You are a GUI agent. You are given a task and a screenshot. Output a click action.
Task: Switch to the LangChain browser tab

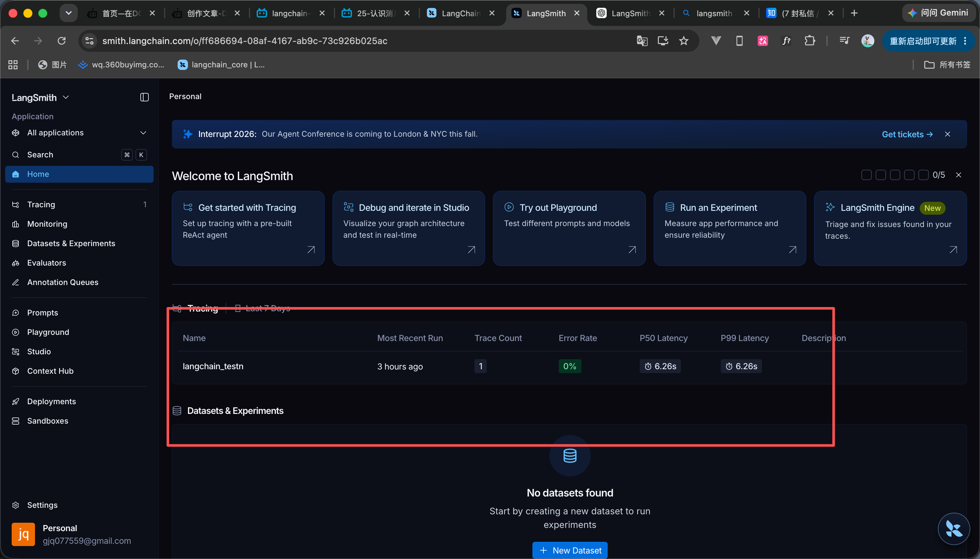461,13
